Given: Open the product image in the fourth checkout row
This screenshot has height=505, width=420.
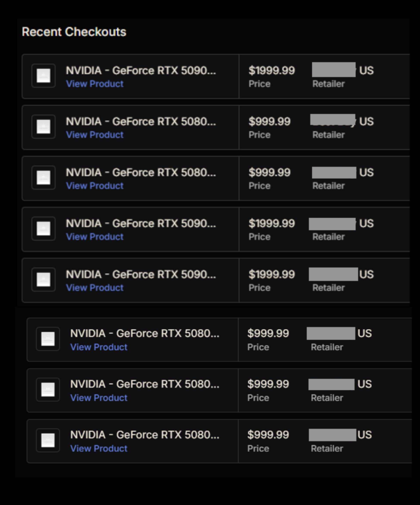Looking at the screenshot, I should click(43, 229).
